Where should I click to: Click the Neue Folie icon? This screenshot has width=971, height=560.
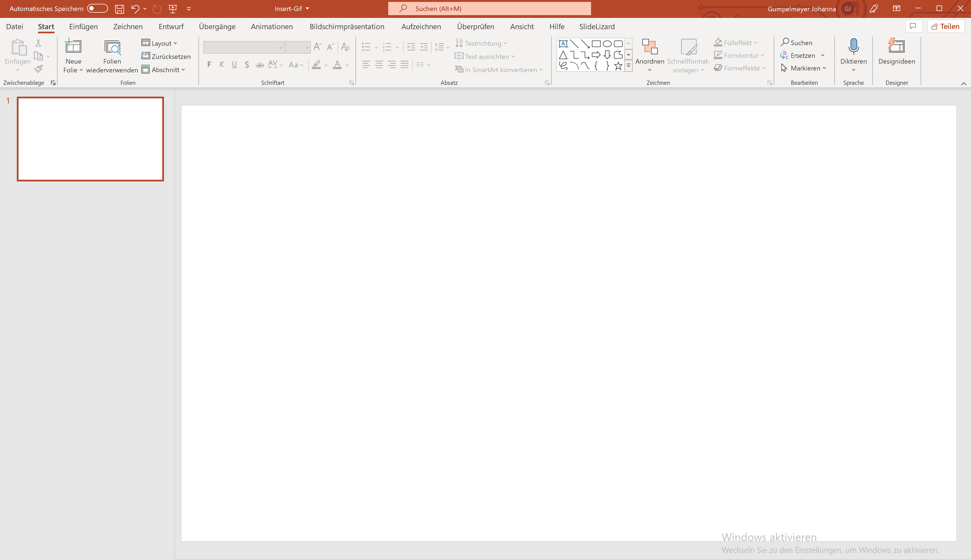73,47
